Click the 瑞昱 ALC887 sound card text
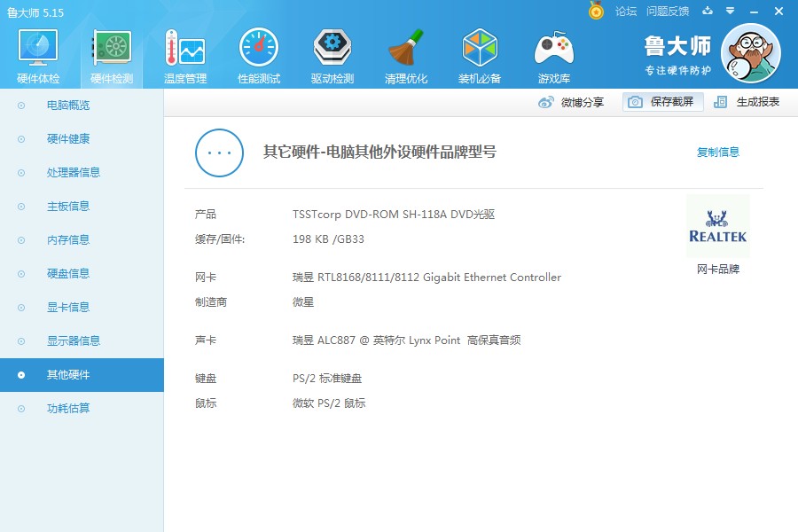The height and width of the screenshot is (532, 798). coord(406,340)
